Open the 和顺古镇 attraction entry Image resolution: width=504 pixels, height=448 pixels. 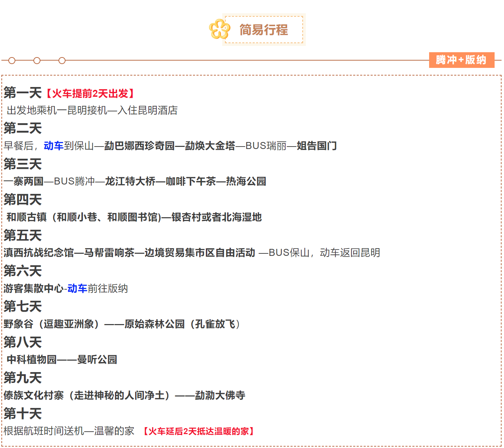click(x=26, y=217)
